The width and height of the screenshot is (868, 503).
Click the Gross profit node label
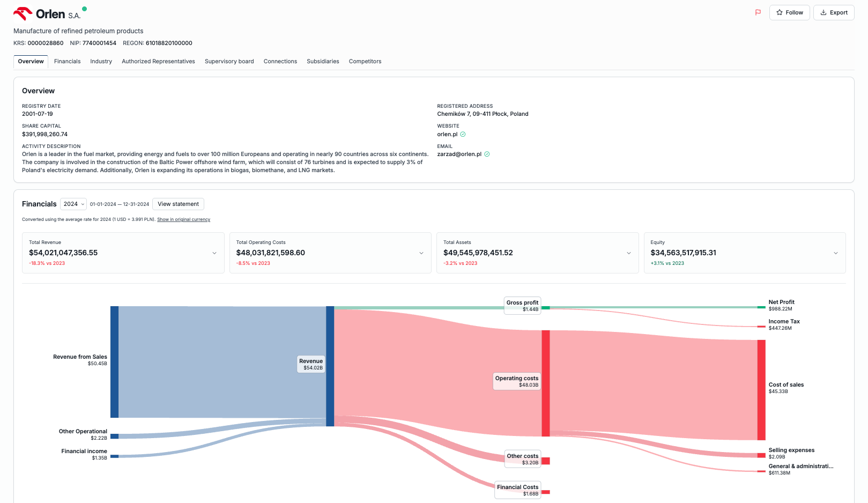(522, 306)
